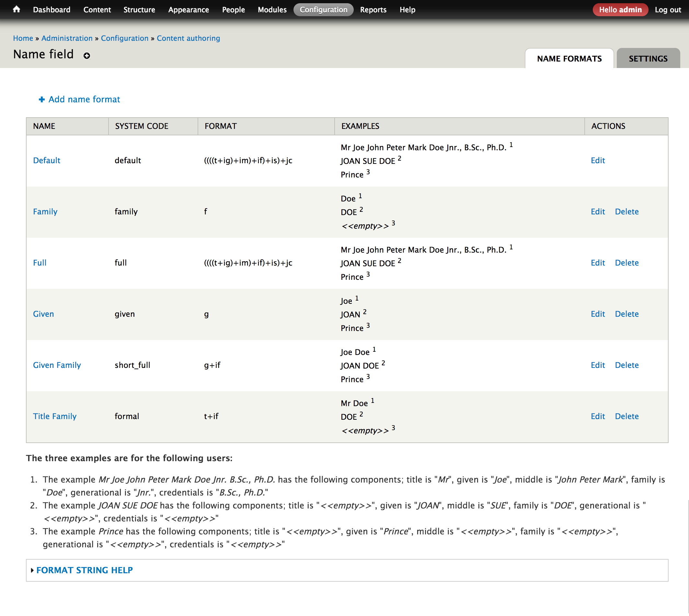Click the Add name format link
The image size is (689, 616).
click(x=84, y=99)
